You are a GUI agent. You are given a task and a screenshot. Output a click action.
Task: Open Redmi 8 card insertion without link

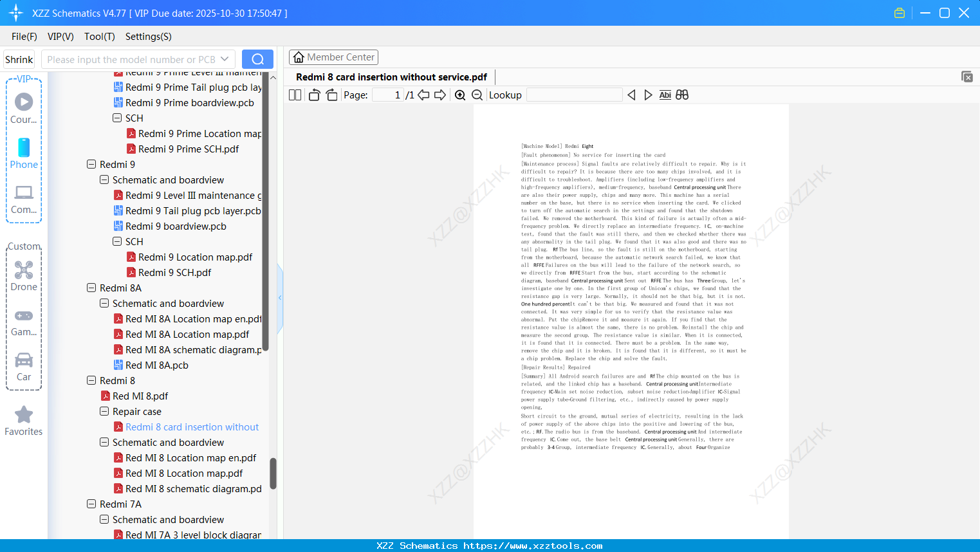(x=192, y=427)
